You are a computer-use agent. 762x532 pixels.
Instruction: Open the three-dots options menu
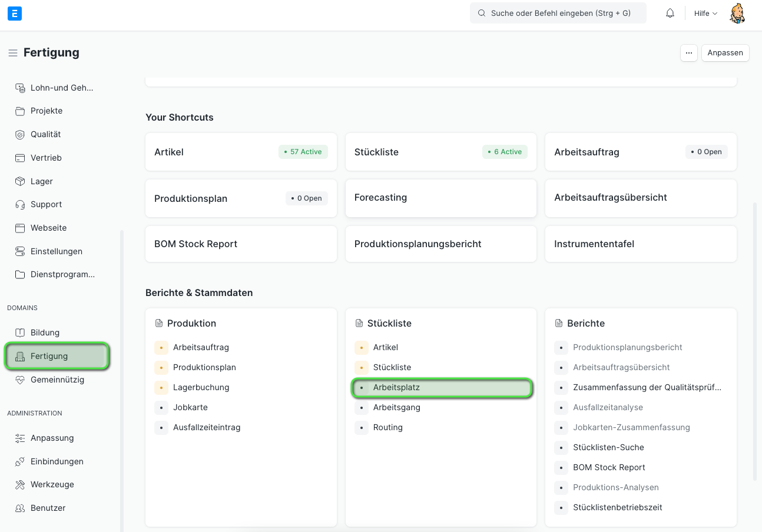pos(689,52)
